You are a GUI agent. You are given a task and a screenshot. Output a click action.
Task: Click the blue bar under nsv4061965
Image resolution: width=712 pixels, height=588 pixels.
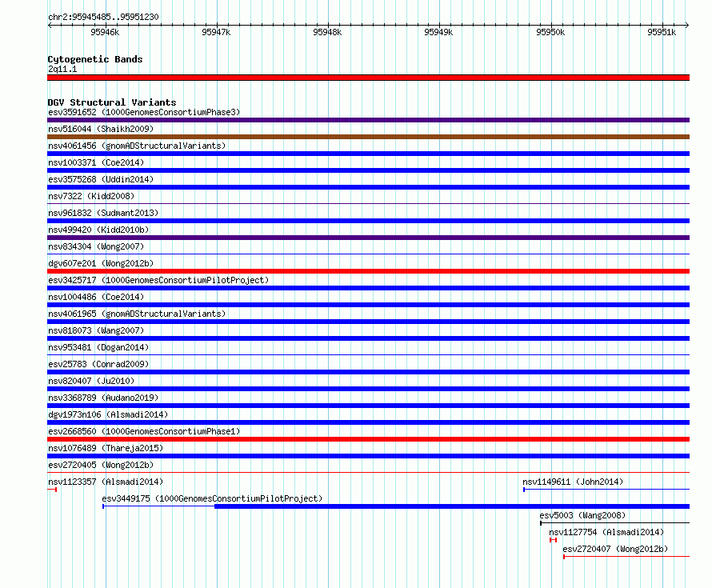tap(368, 322)
